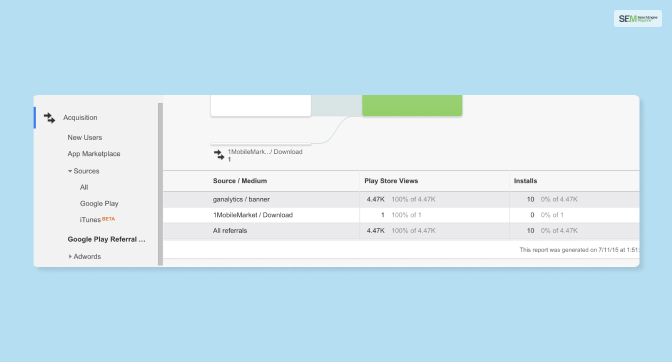The image size is (672, 362).
Task: Expand the Adwords tree arrow
Action: (70, 257)
